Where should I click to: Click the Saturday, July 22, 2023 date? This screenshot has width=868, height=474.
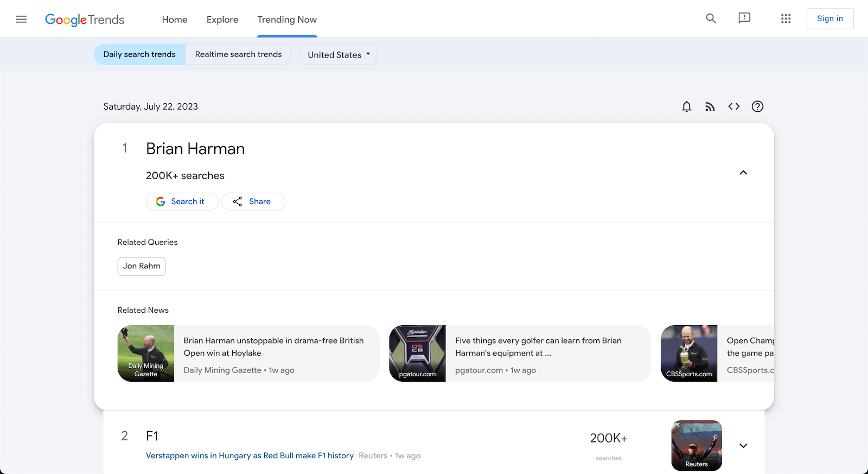tap(151, 106)
